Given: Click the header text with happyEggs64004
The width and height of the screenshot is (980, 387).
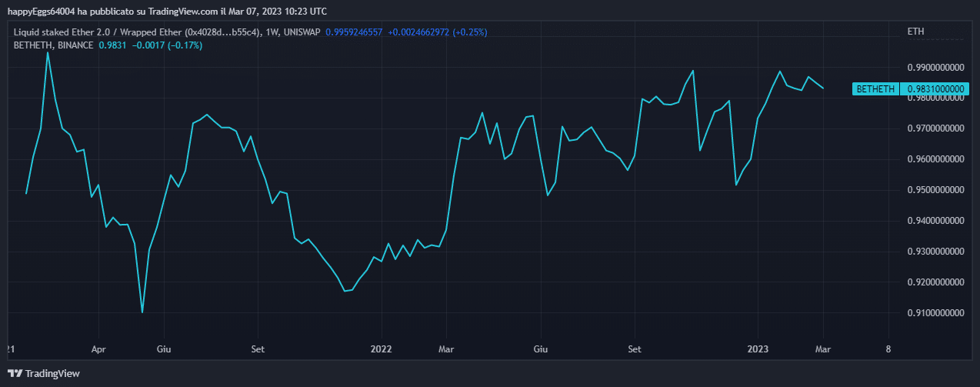Looking at the screenshot, I should tap(166, 11).
